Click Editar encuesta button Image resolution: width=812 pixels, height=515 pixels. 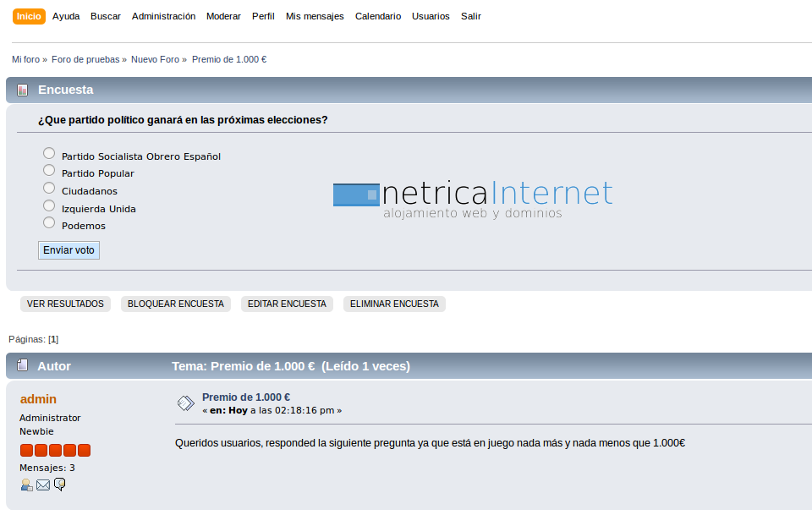click(287, 304)
